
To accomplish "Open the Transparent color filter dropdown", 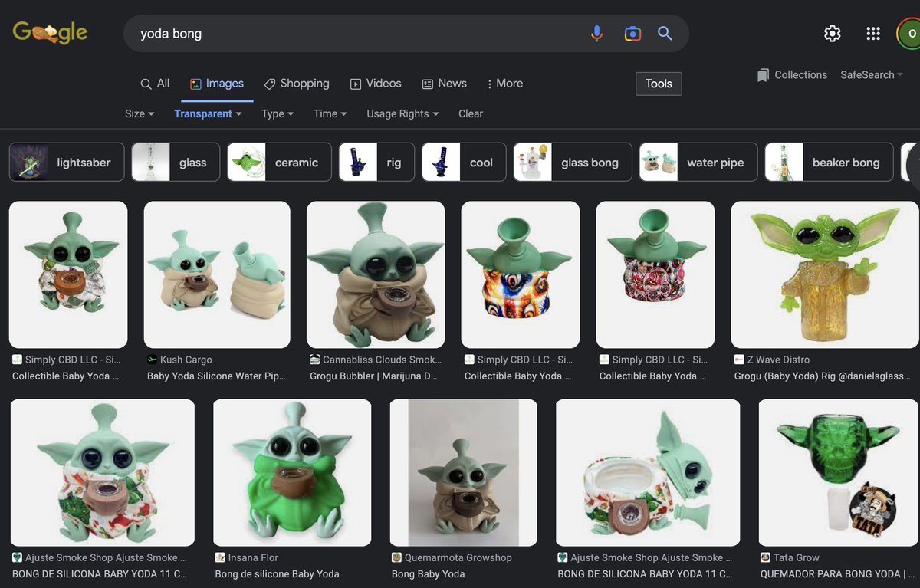I will coord(208,113).
